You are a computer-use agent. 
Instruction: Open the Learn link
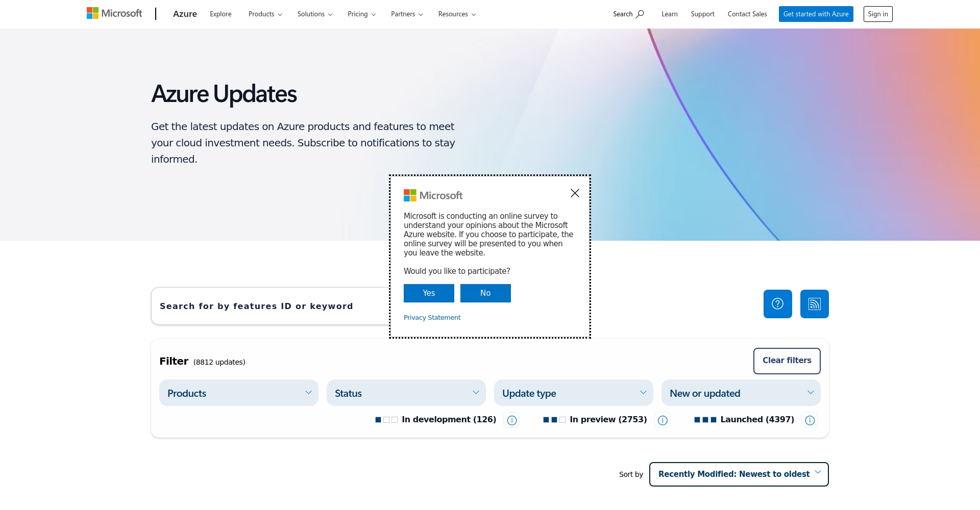click(x=670, y=14)
